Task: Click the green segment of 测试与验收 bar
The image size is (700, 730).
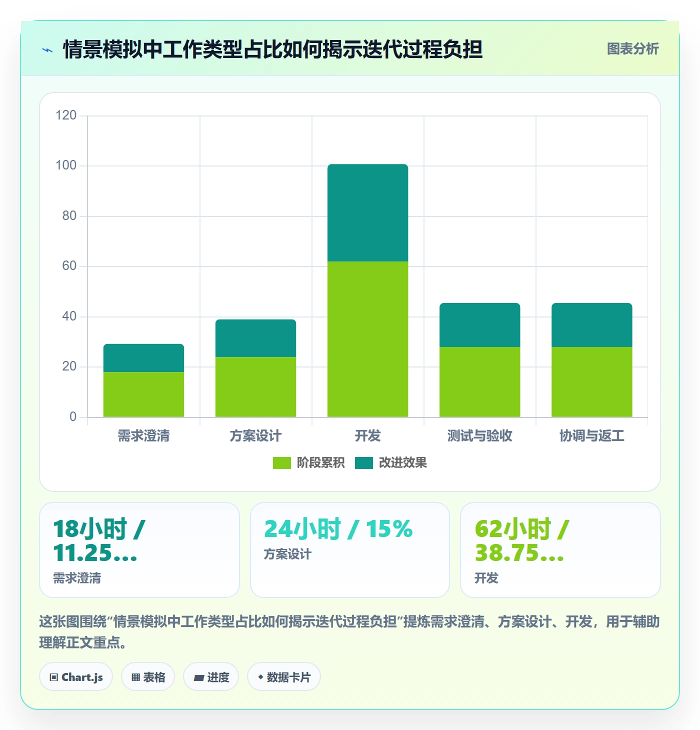Action: [480, 382]
